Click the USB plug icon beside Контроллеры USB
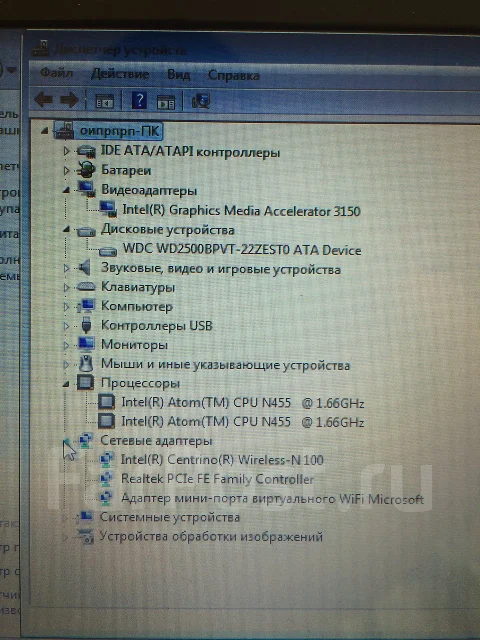The width and height of the screenshot is (480, 640). (x=86, y=325)
